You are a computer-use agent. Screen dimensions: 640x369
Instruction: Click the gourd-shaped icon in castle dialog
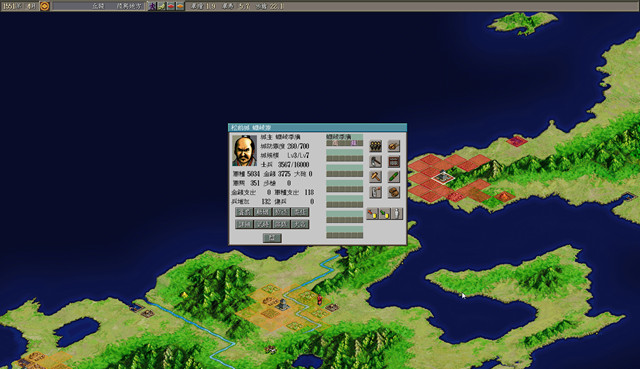(x=393, y=146)
